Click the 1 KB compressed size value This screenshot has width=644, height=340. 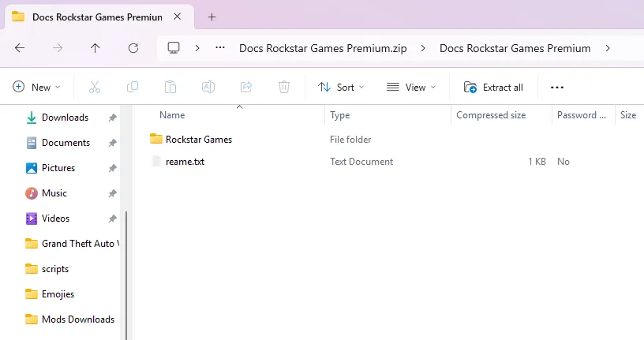[537, 162]
